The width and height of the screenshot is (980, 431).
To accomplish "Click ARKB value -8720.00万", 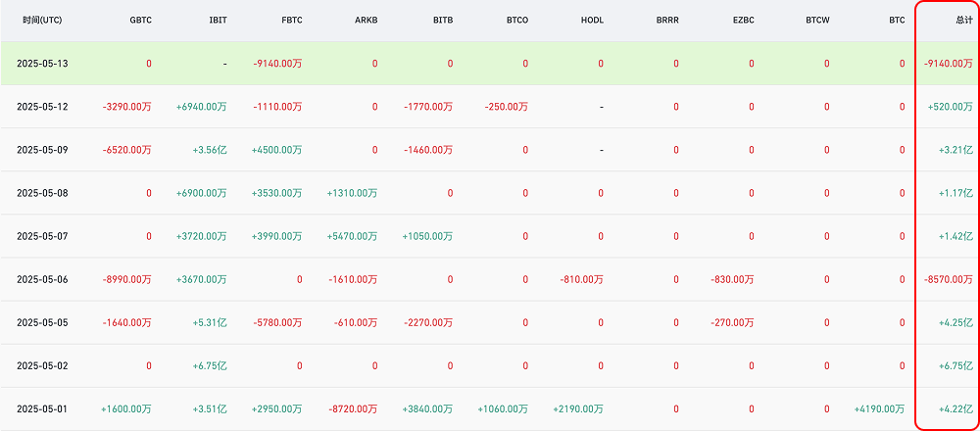I will coord(353,409).
